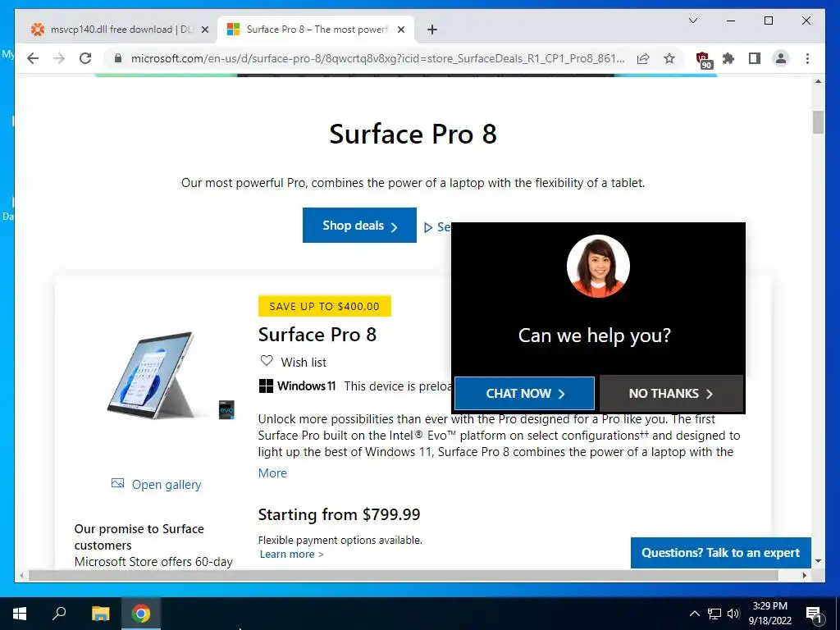The width and height of the screenshot is (840, 630).
Task: Open network status tray icon
Action: (714, 614)
